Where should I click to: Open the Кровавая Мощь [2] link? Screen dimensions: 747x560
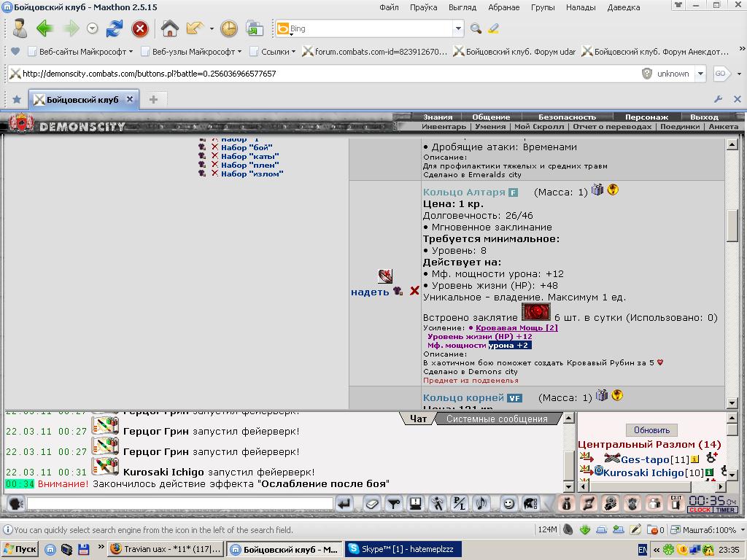point(516,327)
